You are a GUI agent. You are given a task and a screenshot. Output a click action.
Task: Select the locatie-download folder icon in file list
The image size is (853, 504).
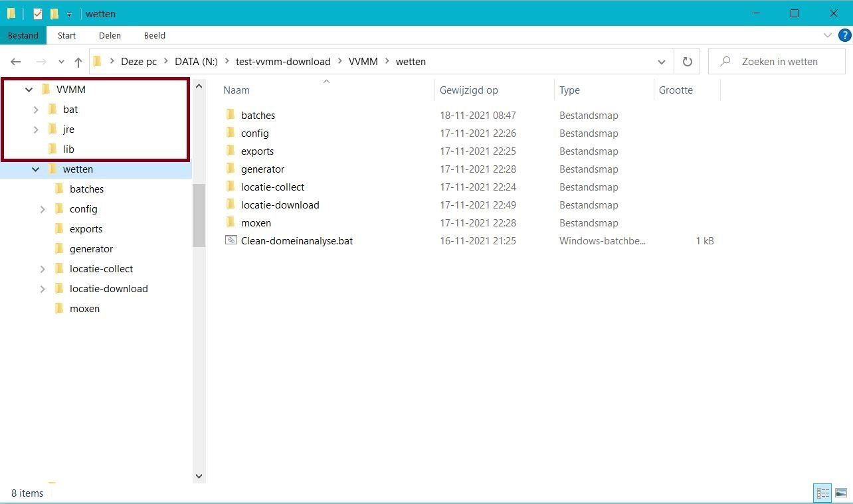click(231, 205)
